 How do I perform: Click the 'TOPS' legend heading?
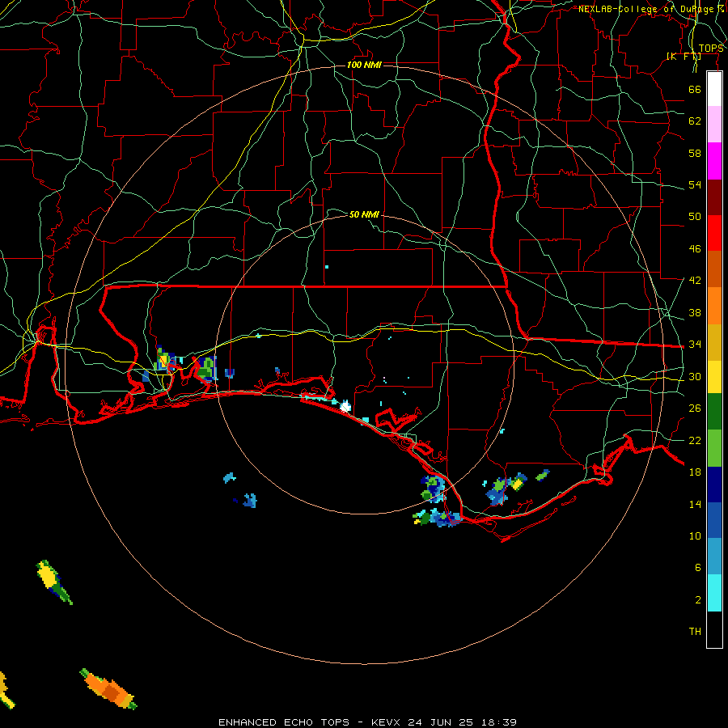coord(711,49)
